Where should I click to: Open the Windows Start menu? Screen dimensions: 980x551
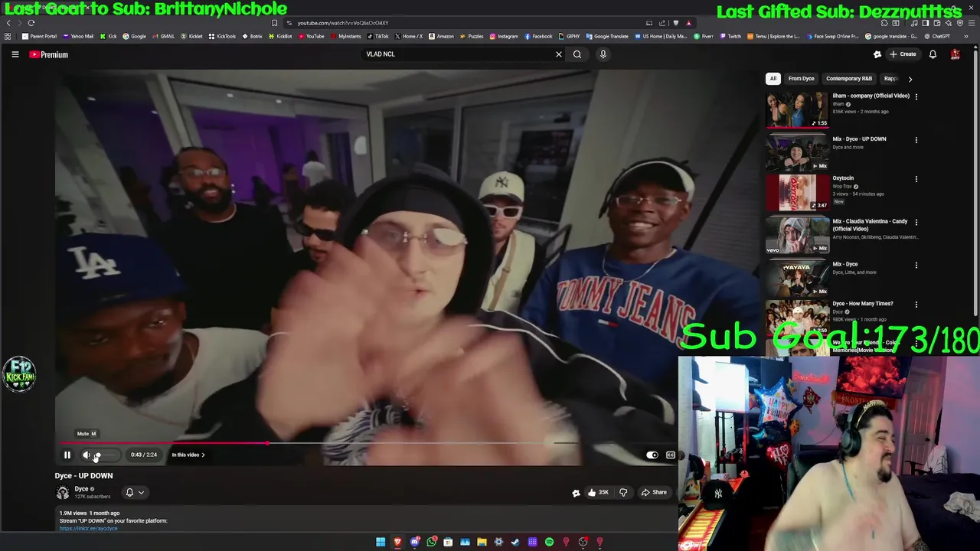coord(381,542)
